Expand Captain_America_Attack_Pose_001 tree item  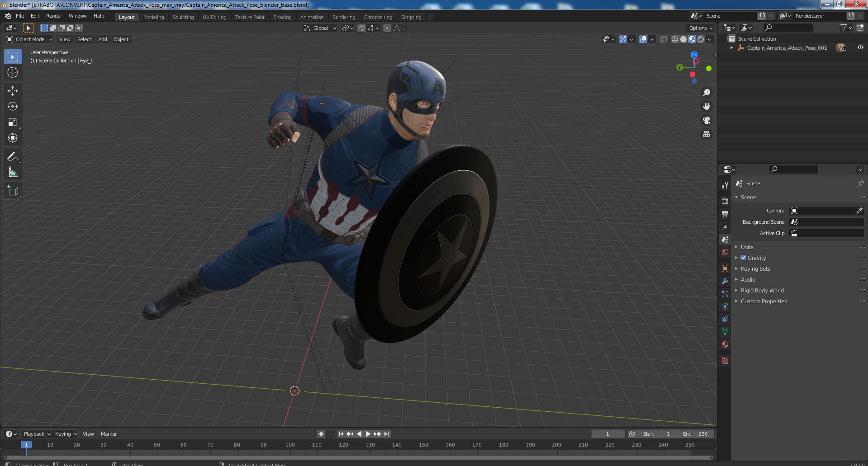[x=732, y=47]
